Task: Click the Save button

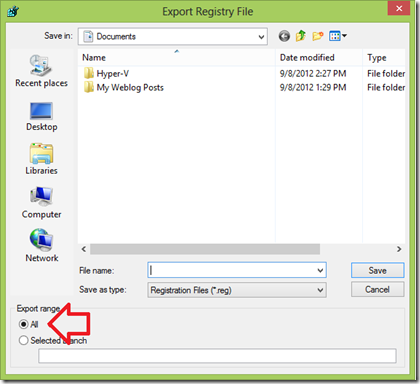Action: click(377, 270)
